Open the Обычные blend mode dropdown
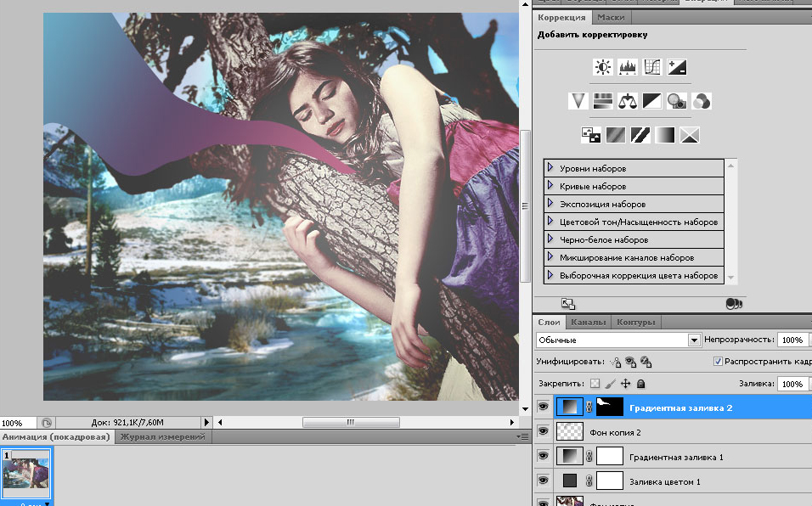Screen dimensions: 812x506 click(694, 340)
